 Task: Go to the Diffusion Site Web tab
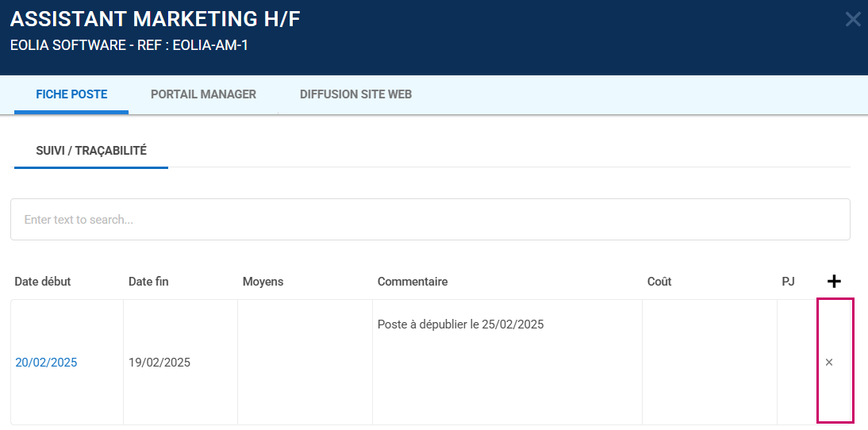(x=355, y=94)
